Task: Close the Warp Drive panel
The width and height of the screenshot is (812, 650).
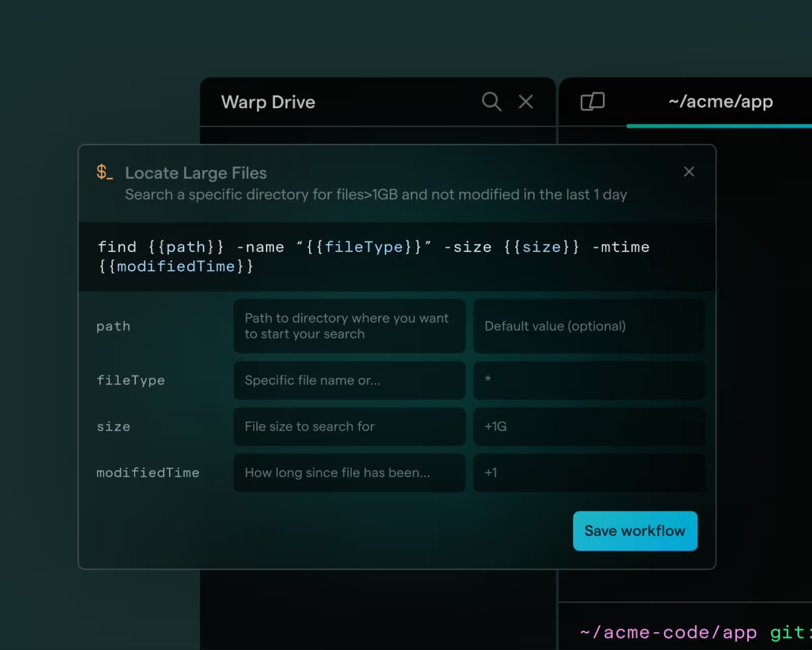Action: tap(526, 102)
